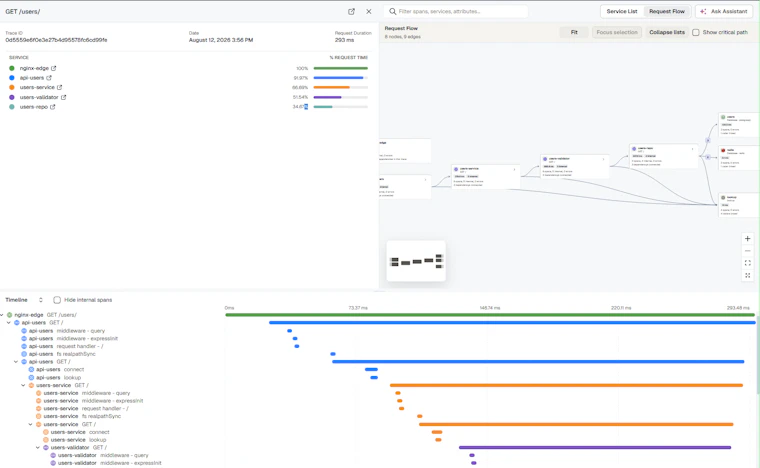The width and height of the screenshot is (760, 468).
Task: Click 293 ms request duration value
Action: click(x=344, y=40)
